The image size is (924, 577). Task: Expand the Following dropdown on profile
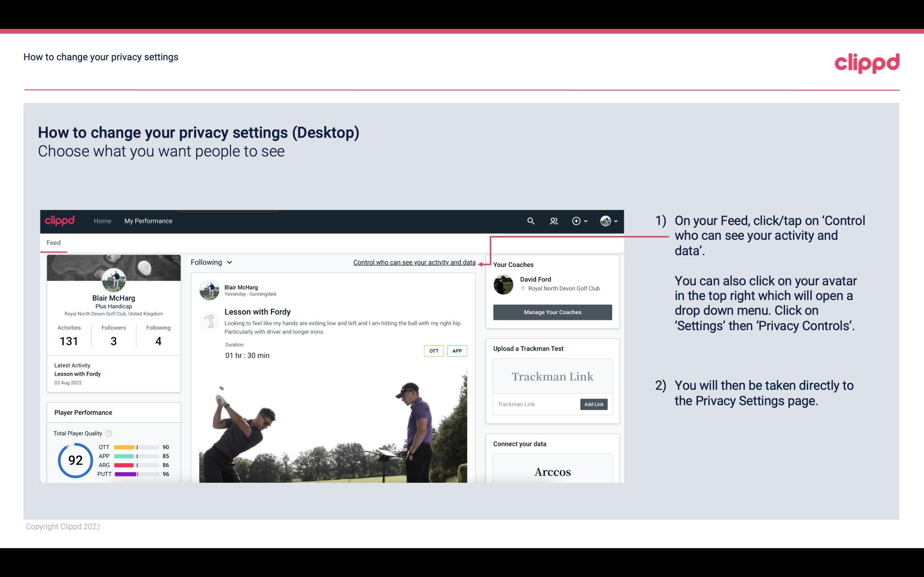pos(211,262)
